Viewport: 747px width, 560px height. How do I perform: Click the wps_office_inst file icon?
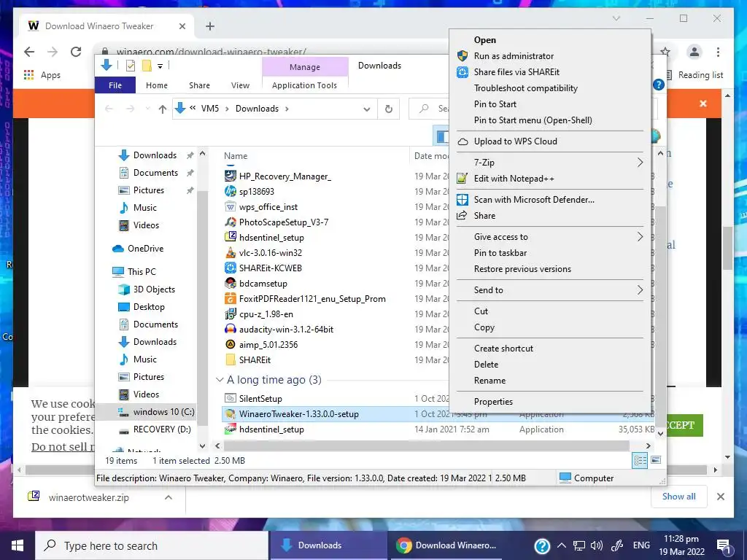click(231, 207)
